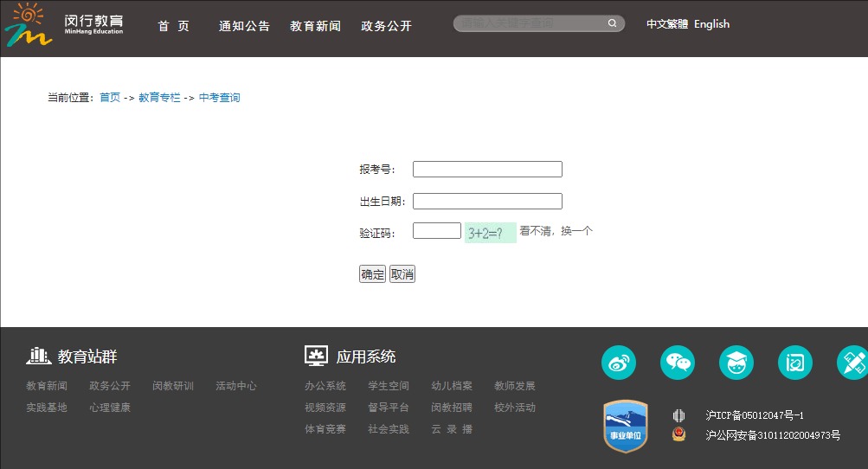Screen dimensions: 868x469
Task: Open the WeChat chat bubbles icon
Action: (678, 363)
